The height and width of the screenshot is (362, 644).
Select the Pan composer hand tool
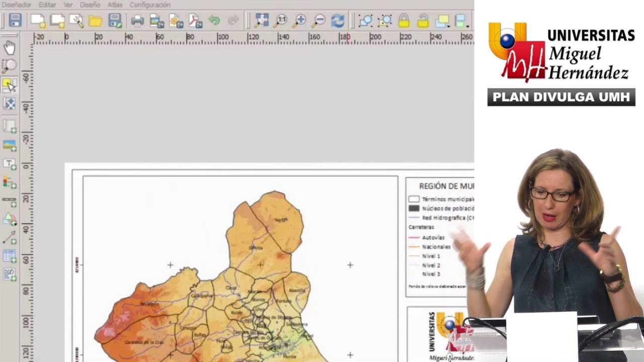pos(10,48)
